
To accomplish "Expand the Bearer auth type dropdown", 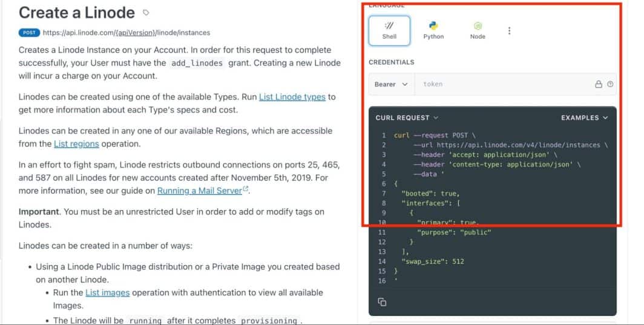I will pyautogui.click(x=391, y=84).
